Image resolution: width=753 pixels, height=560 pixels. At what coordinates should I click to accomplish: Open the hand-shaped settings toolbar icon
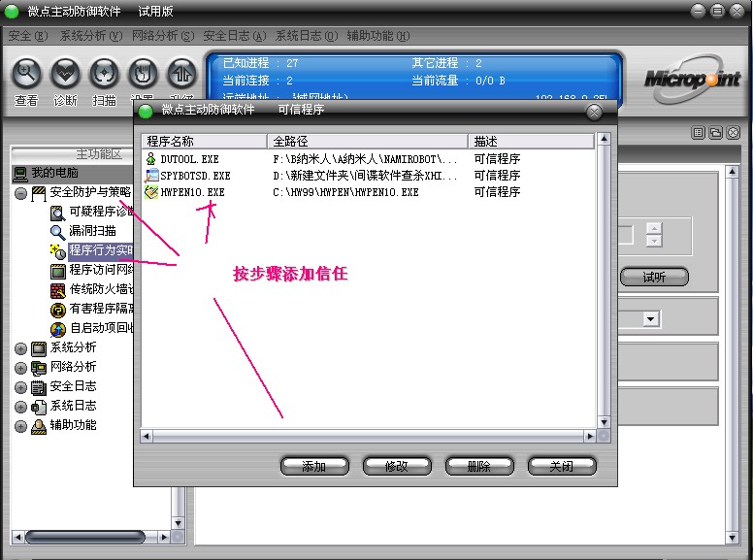[143, 74]
